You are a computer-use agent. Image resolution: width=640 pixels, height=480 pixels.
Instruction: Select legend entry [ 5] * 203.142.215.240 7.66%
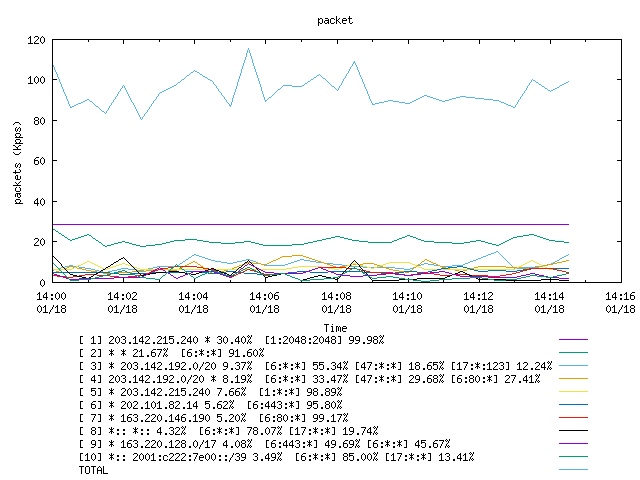[211, 392]
